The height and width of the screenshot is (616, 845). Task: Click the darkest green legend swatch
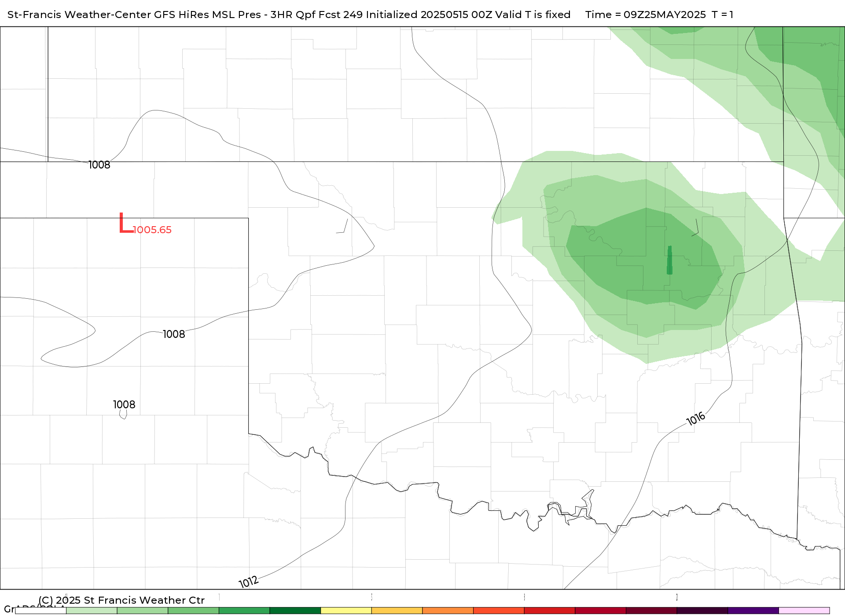pyautogui.click(x=295, y=611)
